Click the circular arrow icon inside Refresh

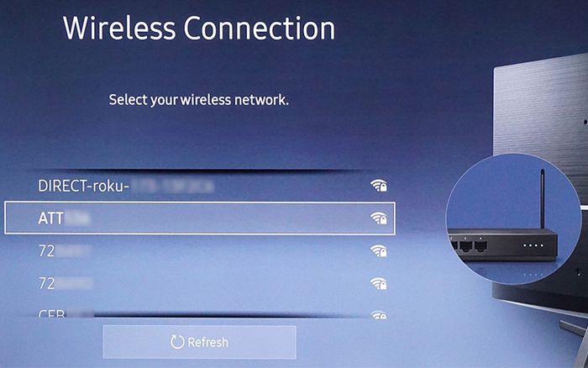pyautogui.click(x=177, y=342)
